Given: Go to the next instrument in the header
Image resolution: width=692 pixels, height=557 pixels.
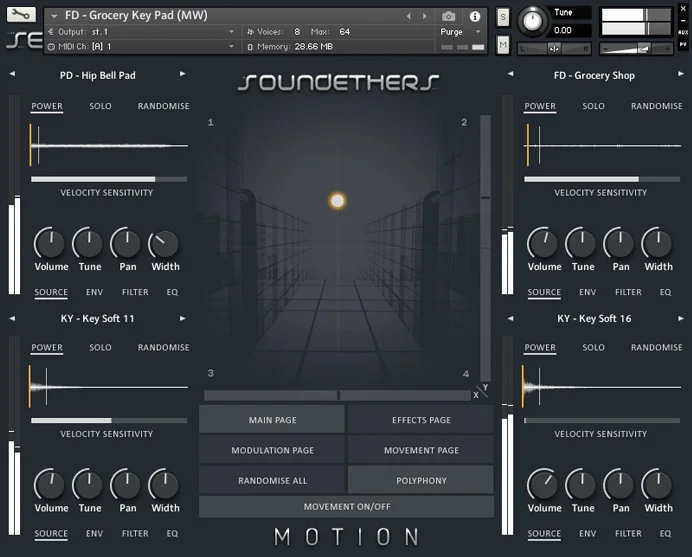Looking at the screenshot, I should tap(425, 16).
